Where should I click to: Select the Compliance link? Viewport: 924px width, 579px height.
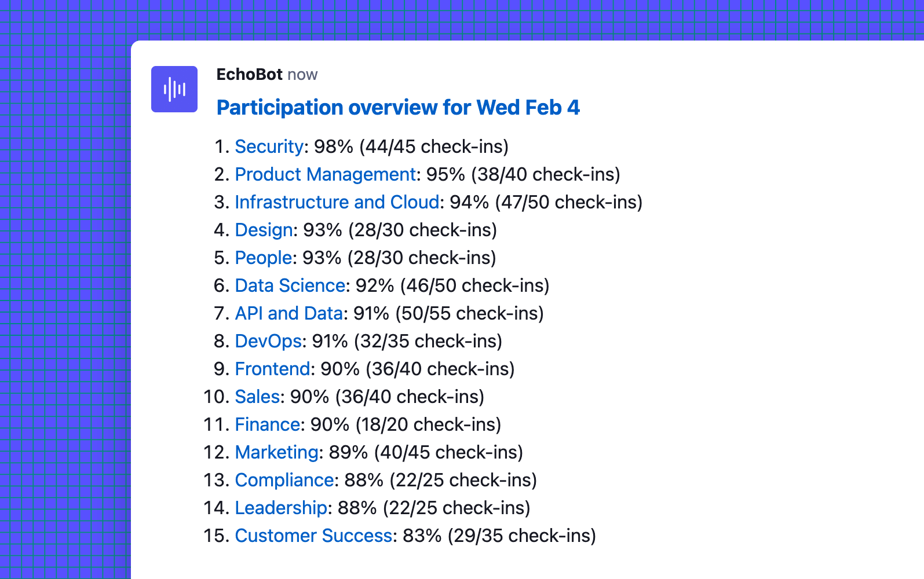(284, 480)
